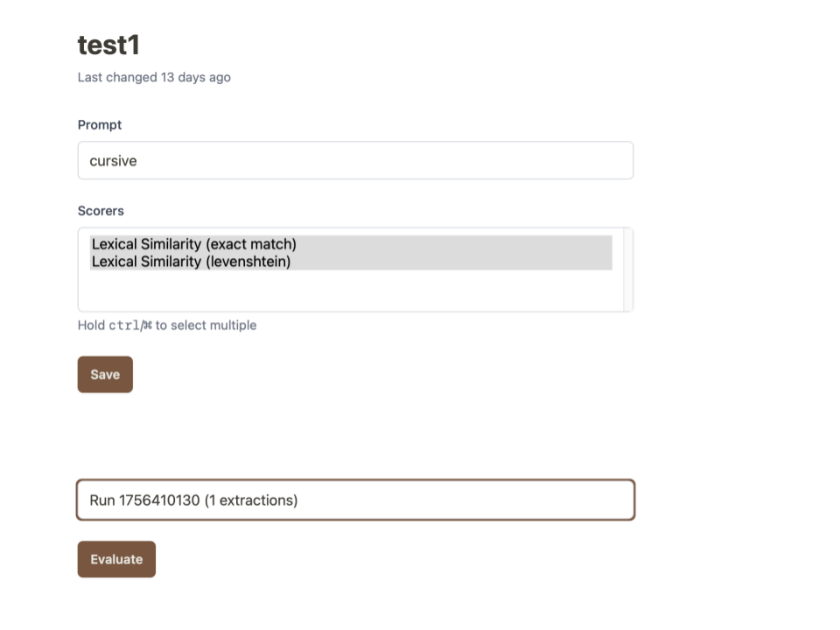Select 'Lexical Similarity (levenshtein)' scorer
840x630 pixels.
click(x=191, y=262)
